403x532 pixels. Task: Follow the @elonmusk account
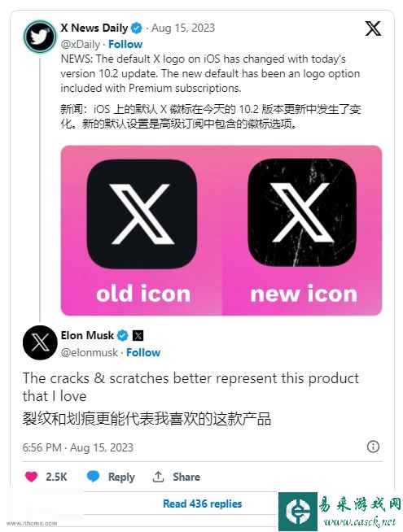click(x=143, y=352)
